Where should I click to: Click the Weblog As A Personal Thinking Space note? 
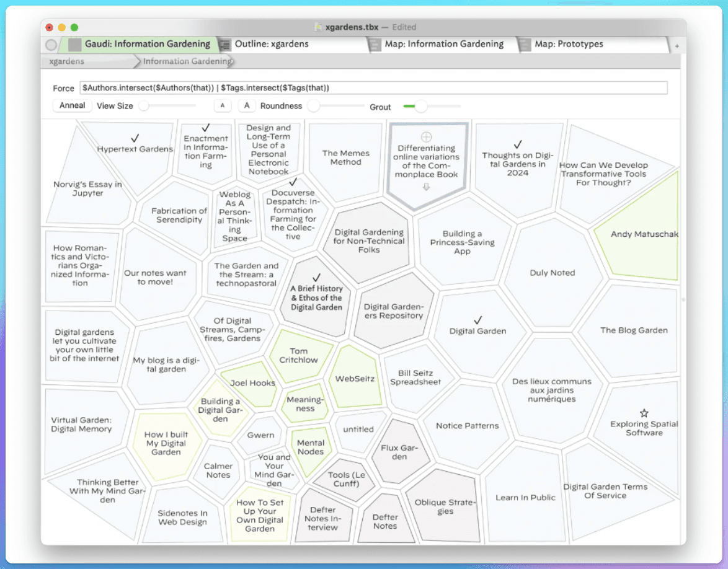(x=234, y=216)
